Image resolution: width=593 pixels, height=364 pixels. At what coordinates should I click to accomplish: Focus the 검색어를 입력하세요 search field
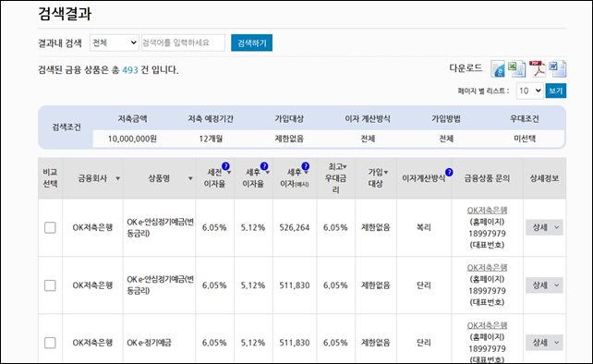183,42
